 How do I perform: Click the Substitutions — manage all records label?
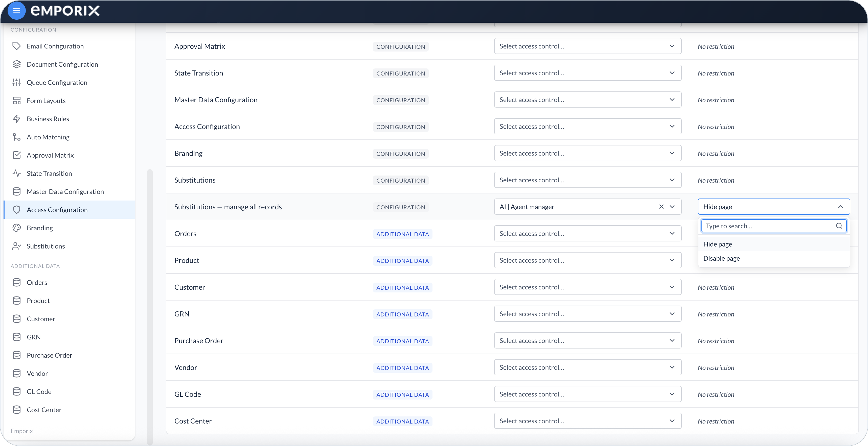coord(228,207)
